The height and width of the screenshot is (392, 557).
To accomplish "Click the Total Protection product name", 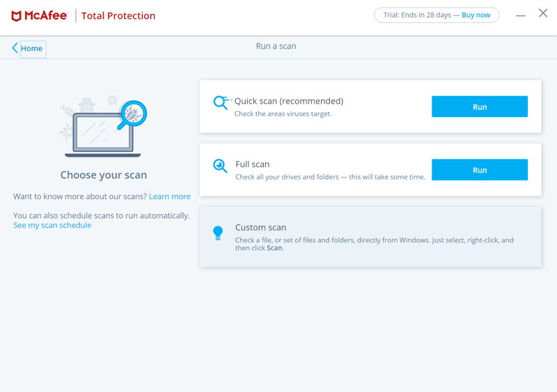I will pyautogui.click(x=118, y=15).
